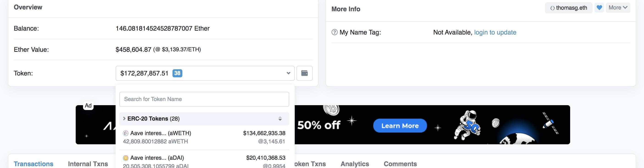The width and height of the screenshot is (644, 168).
Task: Click the login to update link
Action: point(495,32)
